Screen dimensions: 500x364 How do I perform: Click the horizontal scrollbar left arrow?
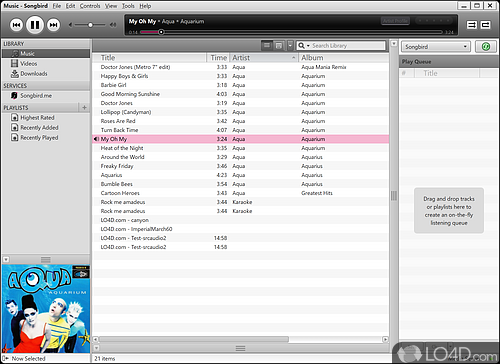95,339
